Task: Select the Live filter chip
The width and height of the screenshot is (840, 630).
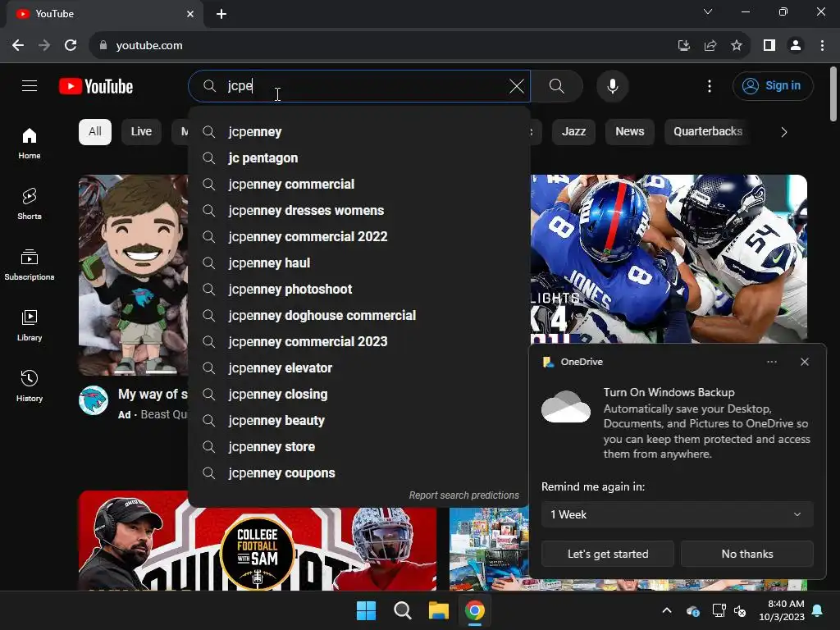Action: click(x=141, y=132)
